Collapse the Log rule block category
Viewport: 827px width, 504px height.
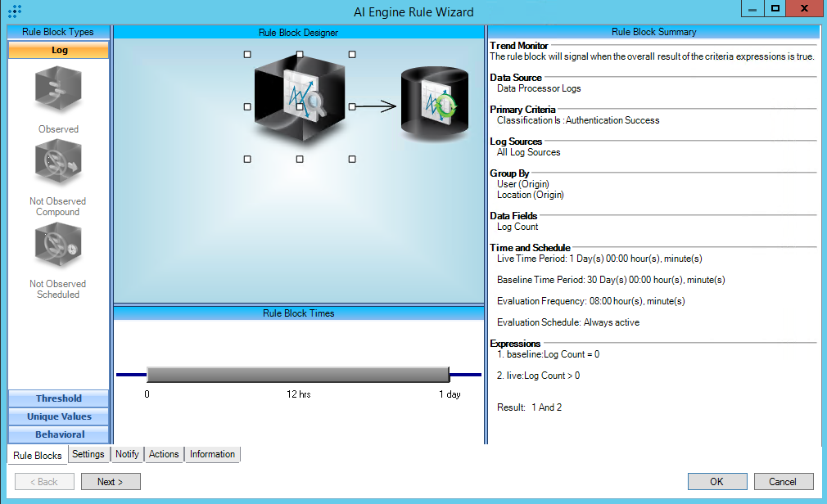click(58, 50)
